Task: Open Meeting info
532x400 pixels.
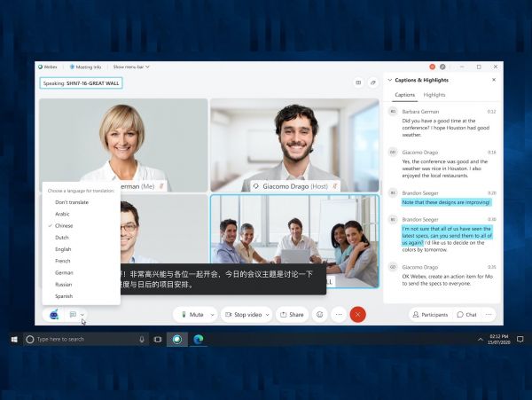Action: tap(85, 67)
